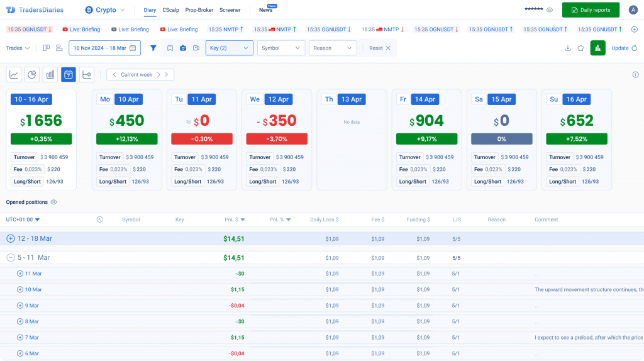Toggle the Opened positions eye icon
644x361 pixels.
(53, 202)
